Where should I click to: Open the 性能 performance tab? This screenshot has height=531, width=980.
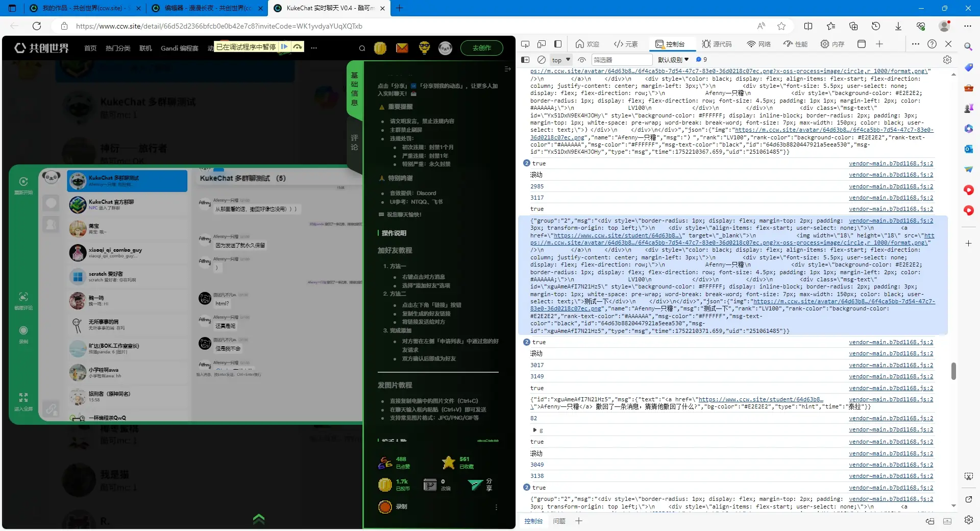(x=795, y=44)
